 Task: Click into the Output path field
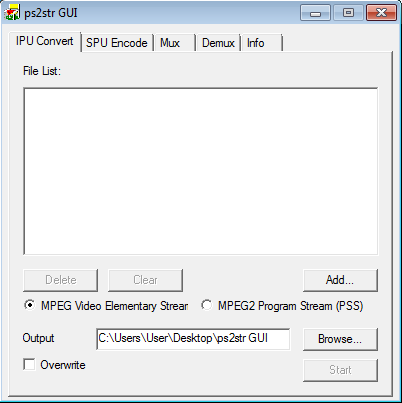tap(193, 339)
